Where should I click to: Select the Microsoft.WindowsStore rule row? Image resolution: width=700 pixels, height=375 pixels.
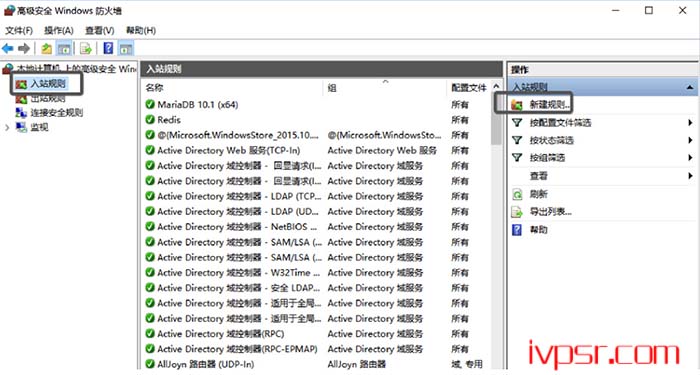coord(238,135)
